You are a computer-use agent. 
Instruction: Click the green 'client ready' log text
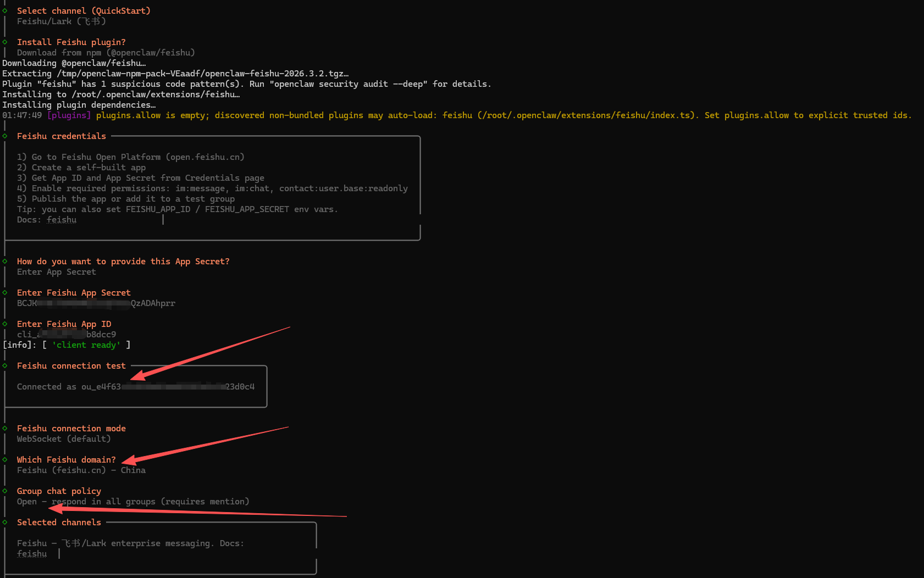click(x=86, y=344)
